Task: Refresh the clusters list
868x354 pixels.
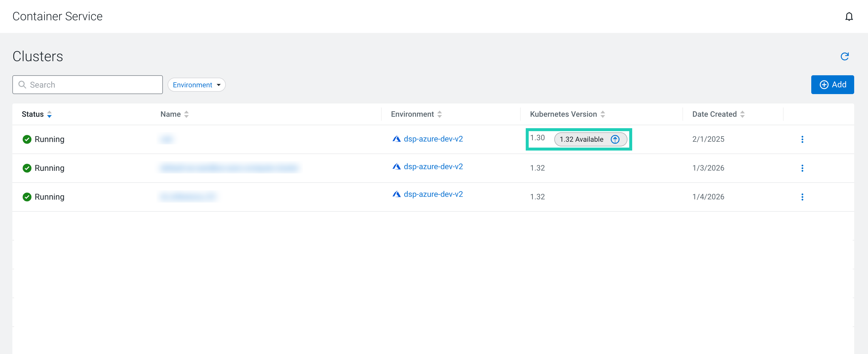Action: coord(844,56)
